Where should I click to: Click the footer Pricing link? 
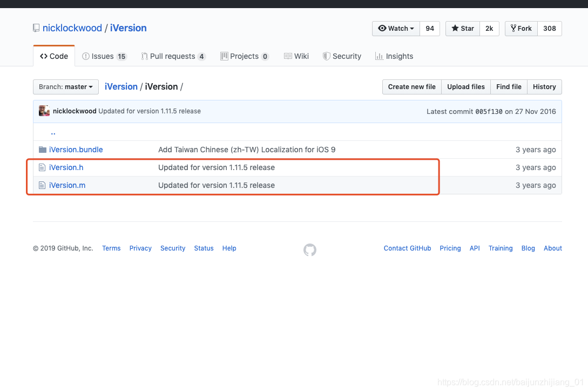click(450, 248)
